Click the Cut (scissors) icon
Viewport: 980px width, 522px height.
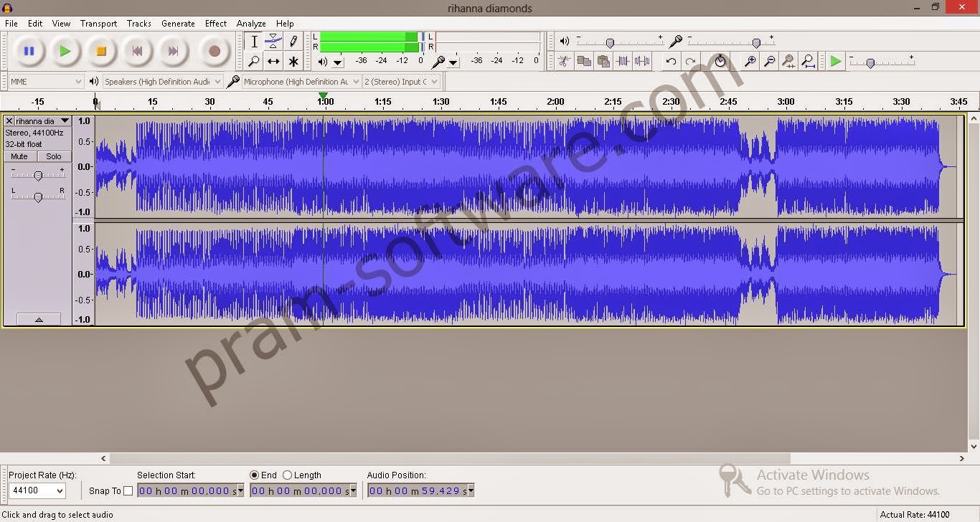coord(564,62)
